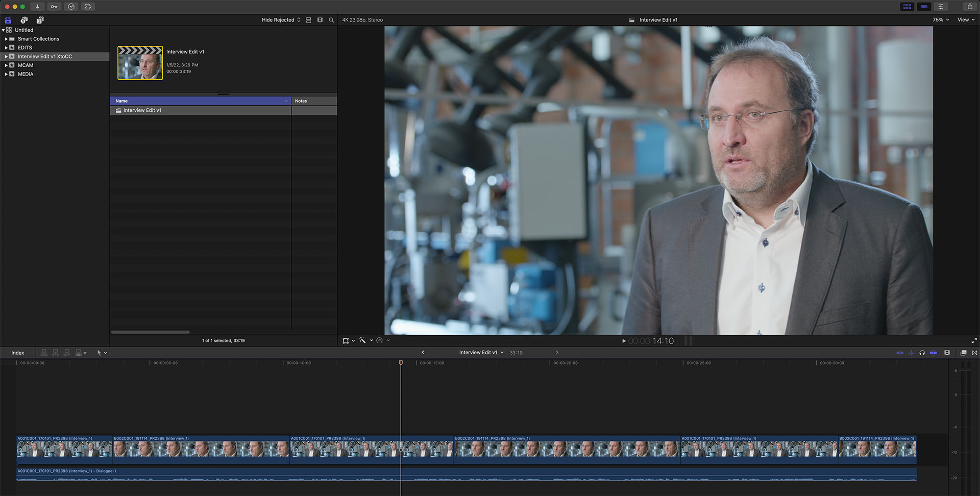Toggle Timeline visibility in top-right toolbar
This screenshot has height=496, width=980.
point(924,7)
